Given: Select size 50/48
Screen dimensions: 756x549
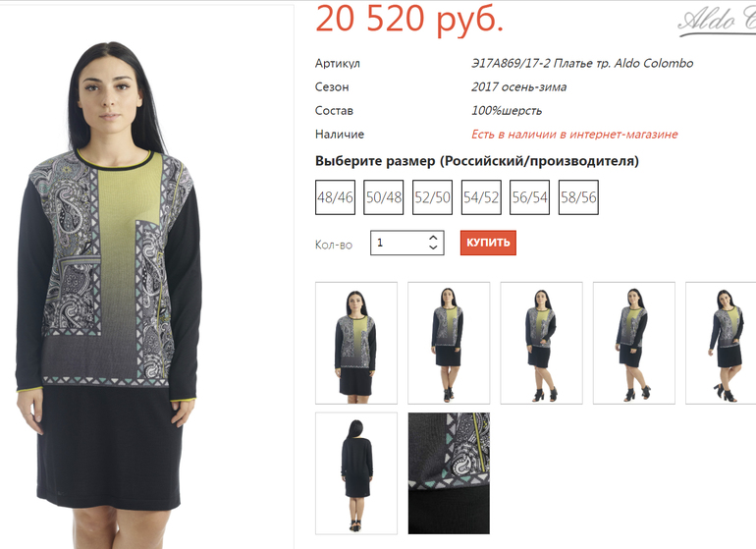Looking at the screenshot, I should click(383, 197).
